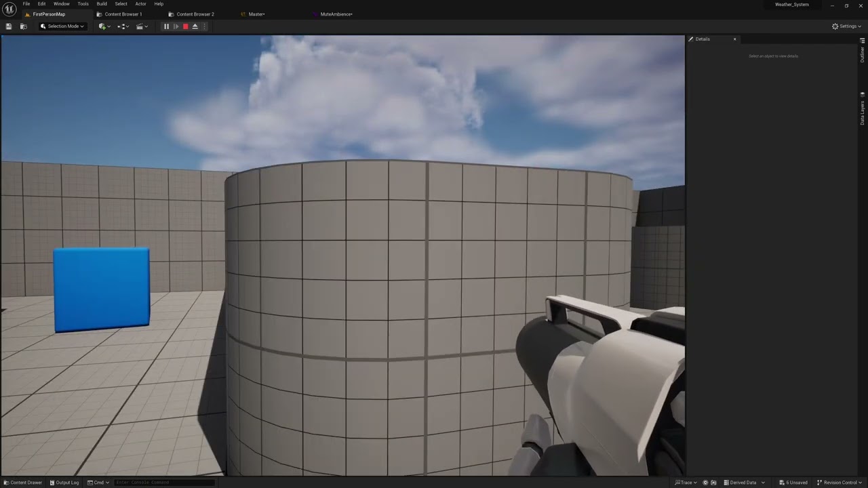Open the Cmd console type dropdown
The height and width of the screenshot is (488, 868).
[98, 483]
